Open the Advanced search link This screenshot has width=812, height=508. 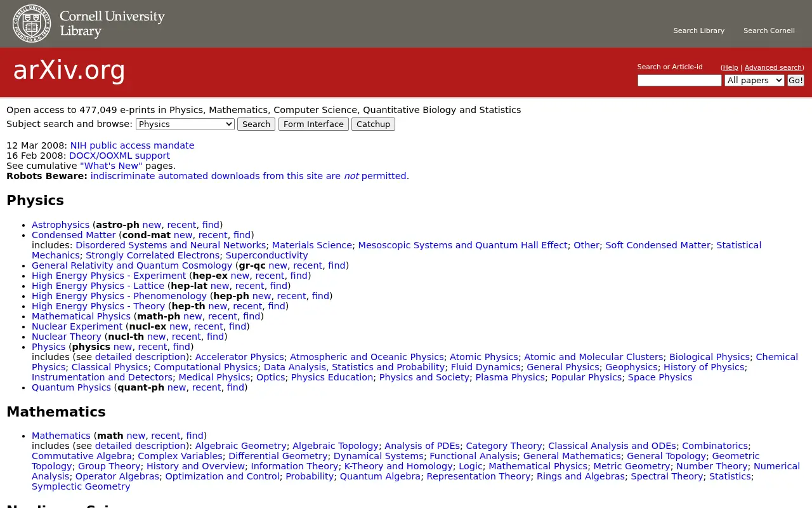point(773,67)
